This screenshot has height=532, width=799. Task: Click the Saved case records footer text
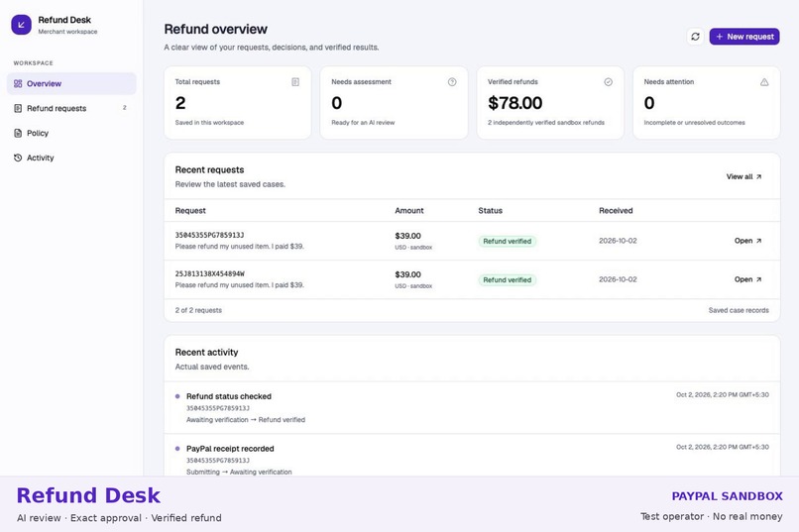739,310
